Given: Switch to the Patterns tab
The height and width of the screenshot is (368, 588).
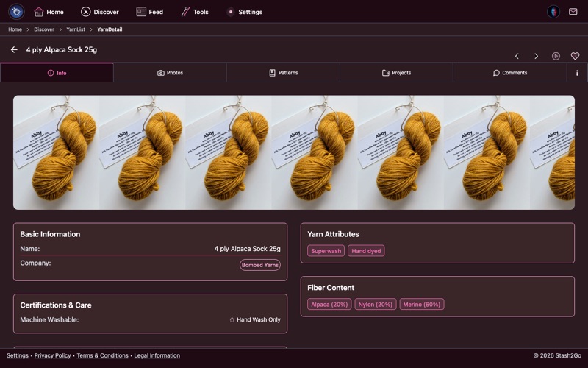Looking at the screenshot, I should pos(284,72).
